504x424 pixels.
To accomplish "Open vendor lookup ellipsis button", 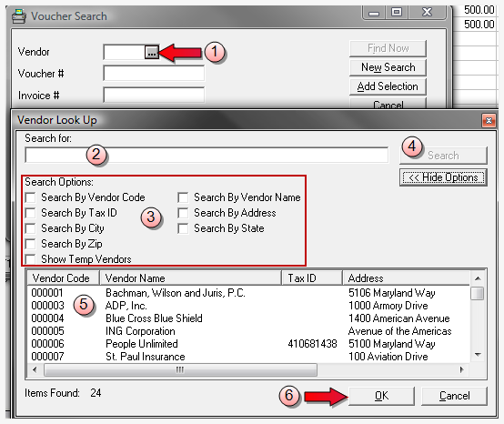I will point(151,52).
